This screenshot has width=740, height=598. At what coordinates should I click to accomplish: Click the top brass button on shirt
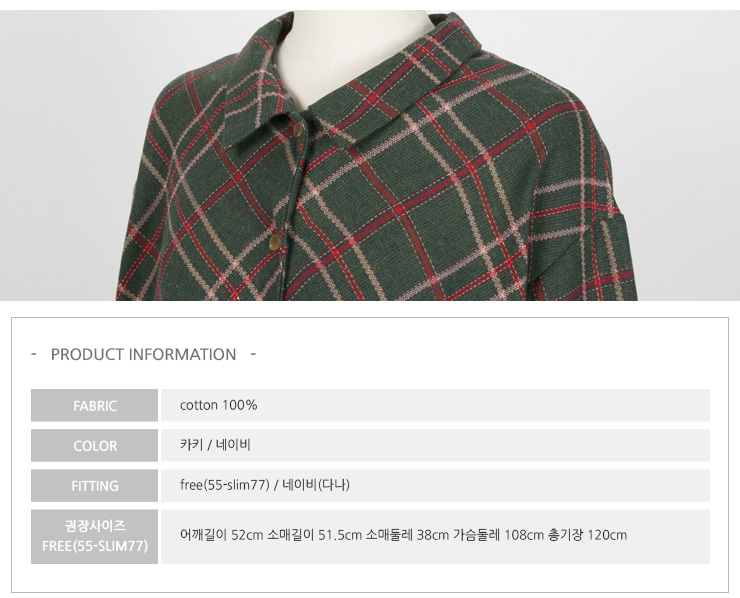pyautogui.click(x=298, y=130)
